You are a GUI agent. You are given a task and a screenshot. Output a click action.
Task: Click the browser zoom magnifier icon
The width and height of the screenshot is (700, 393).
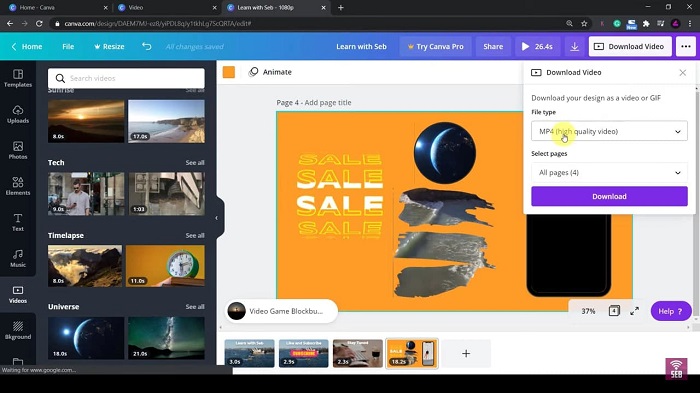[x=569, y=23]
